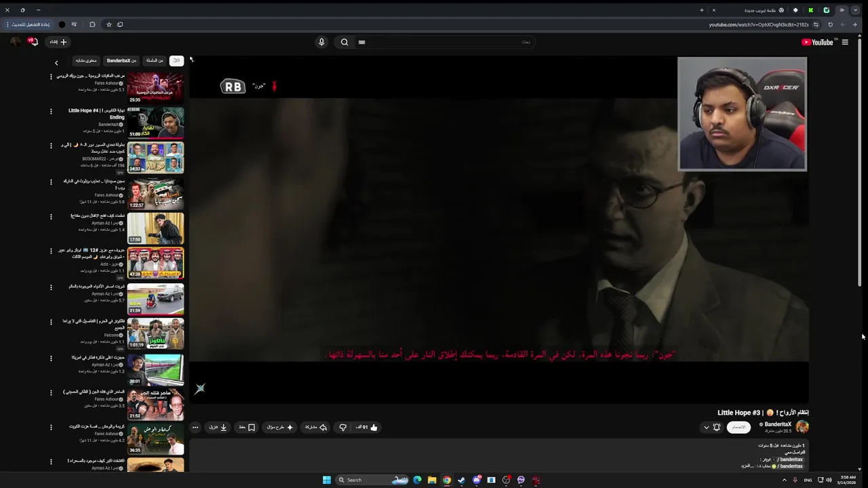This screenshot has height=488, width=868.
Task: Click the Download arrow button
Action: tap(218, 427)
